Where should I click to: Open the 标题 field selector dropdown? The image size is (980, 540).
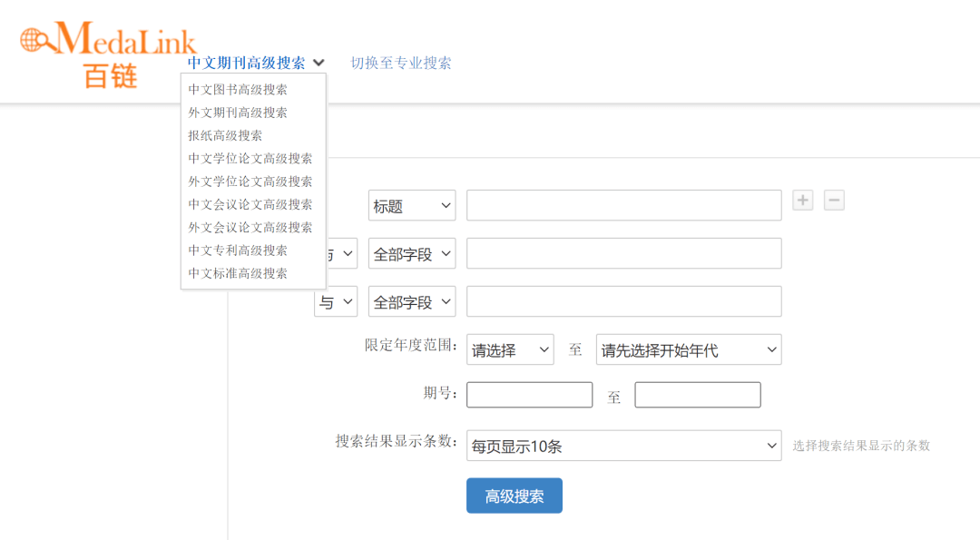pos(411,205)
